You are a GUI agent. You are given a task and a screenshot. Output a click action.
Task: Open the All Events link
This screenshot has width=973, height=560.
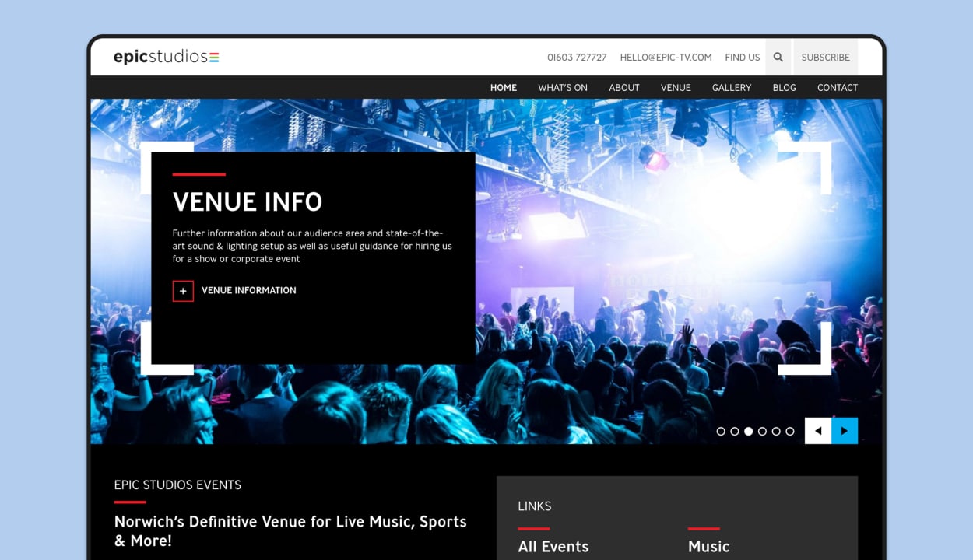point(553,547)
